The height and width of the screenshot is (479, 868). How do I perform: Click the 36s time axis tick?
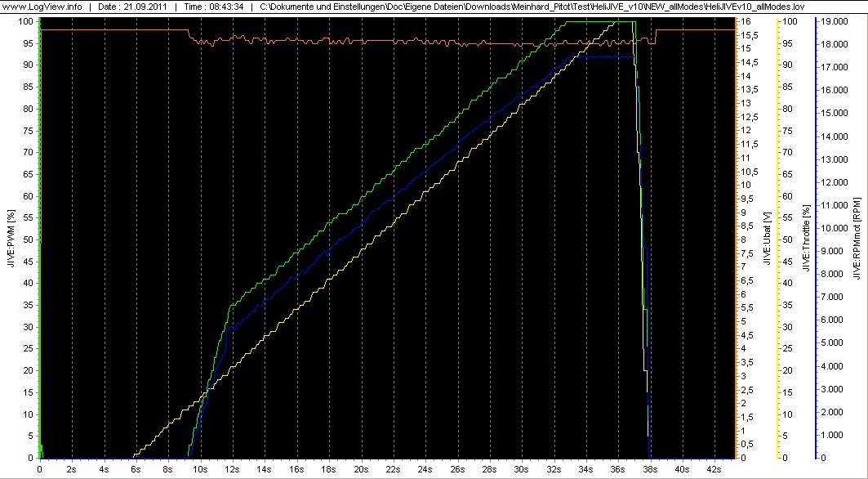618,468
